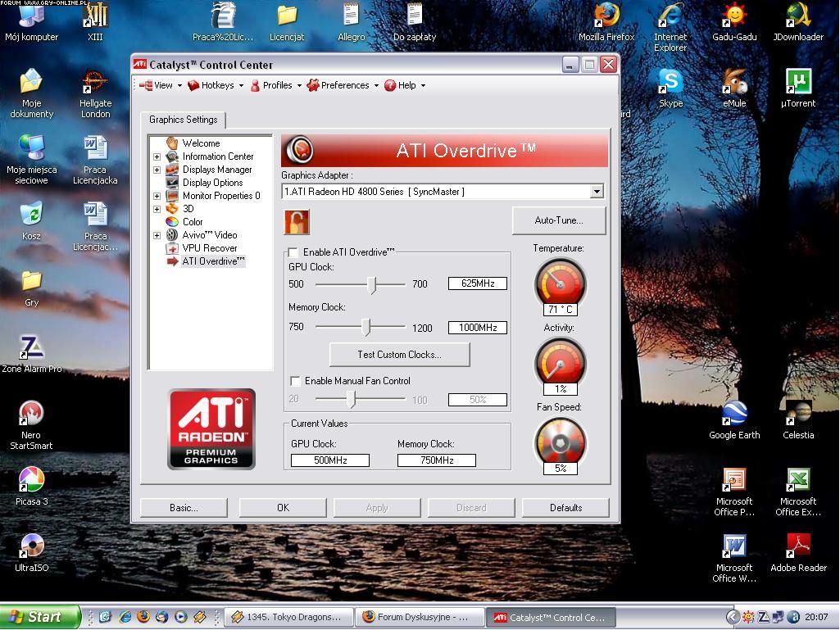Expand the Information Center tree node

coord(157,156)
